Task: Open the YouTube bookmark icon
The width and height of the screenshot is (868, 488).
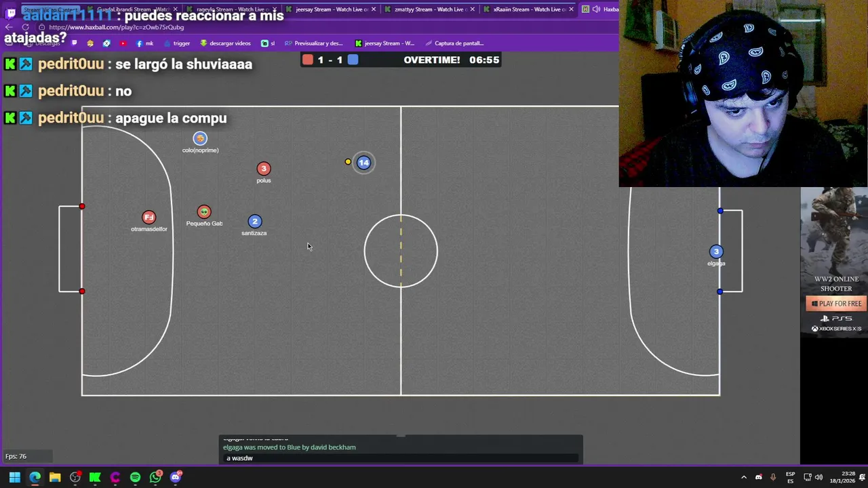Action: point(123,43)
